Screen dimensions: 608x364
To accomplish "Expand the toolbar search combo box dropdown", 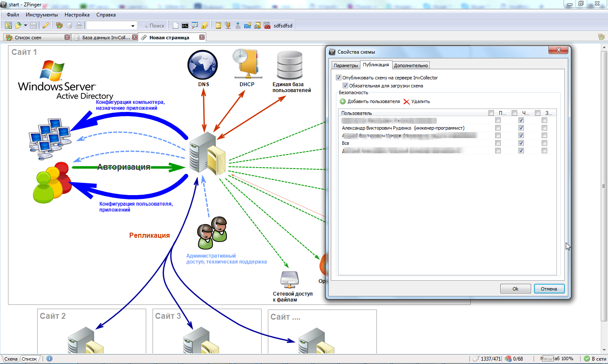I will (133, 26).
